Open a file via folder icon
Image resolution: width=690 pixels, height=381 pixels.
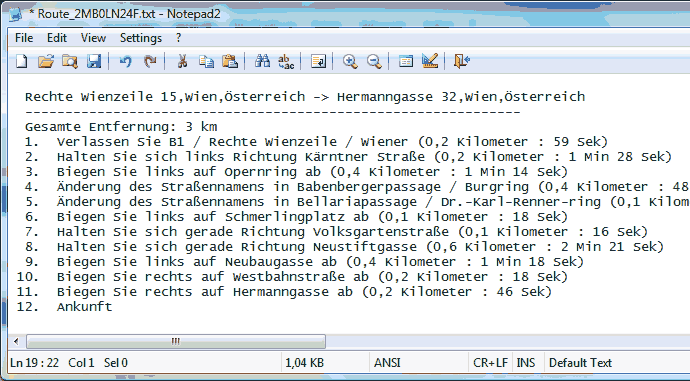[46, 61]
